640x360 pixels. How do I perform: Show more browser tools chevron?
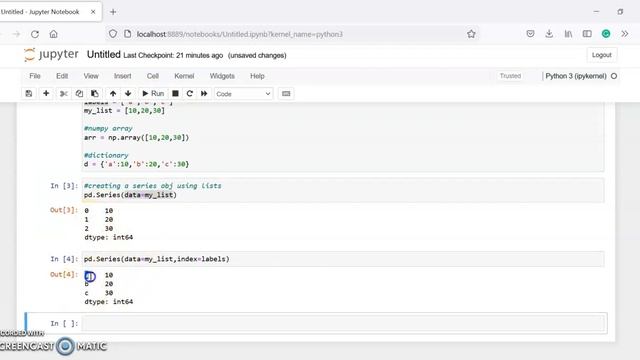tap(625, 34)
